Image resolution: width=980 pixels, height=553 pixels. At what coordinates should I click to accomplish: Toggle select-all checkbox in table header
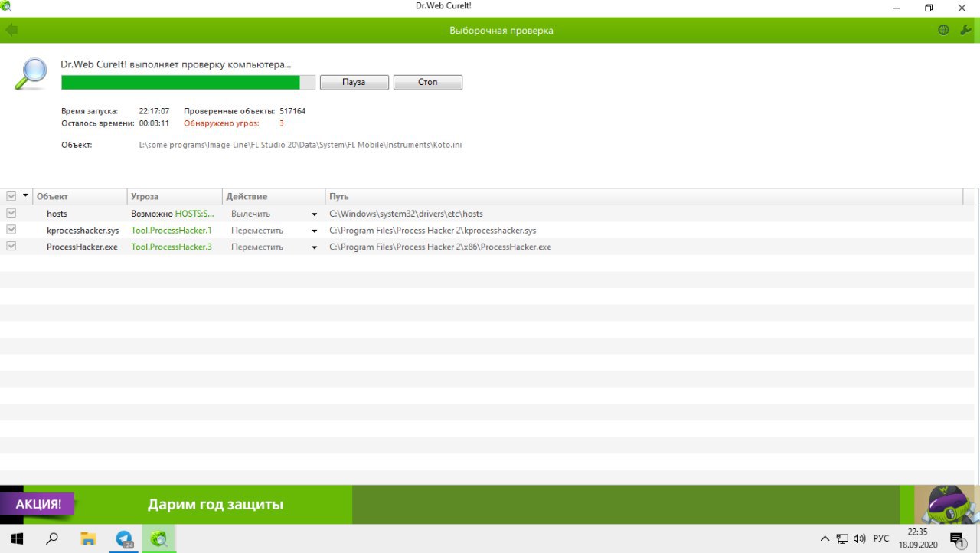click(11, 197)
